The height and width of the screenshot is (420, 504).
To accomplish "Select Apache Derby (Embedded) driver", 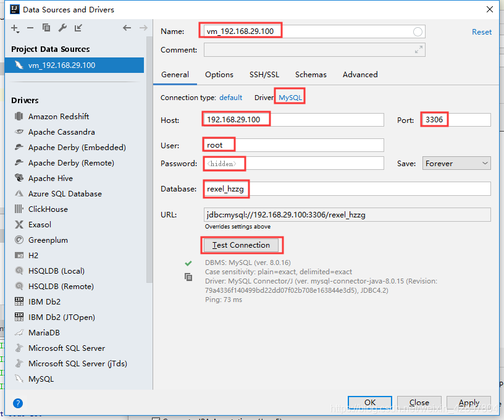I will click(76, 147).
